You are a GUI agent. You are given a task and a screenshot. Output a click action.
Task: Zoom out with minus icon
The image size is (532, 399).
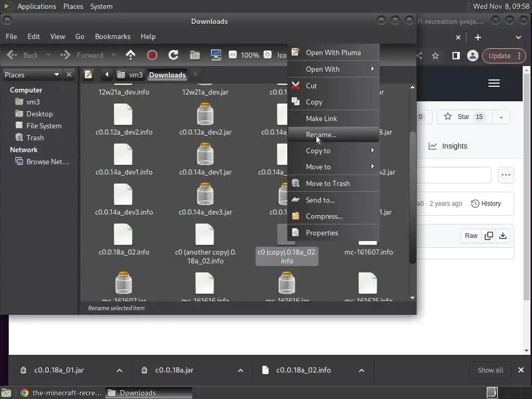232,55
